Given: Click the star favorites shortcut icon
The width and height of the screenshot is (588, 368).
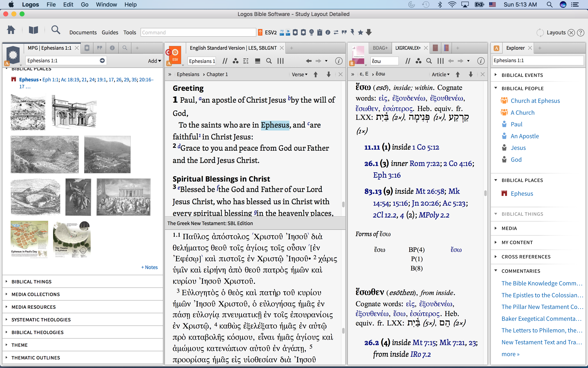Looking at the screenshot, I should coord(361,32).
